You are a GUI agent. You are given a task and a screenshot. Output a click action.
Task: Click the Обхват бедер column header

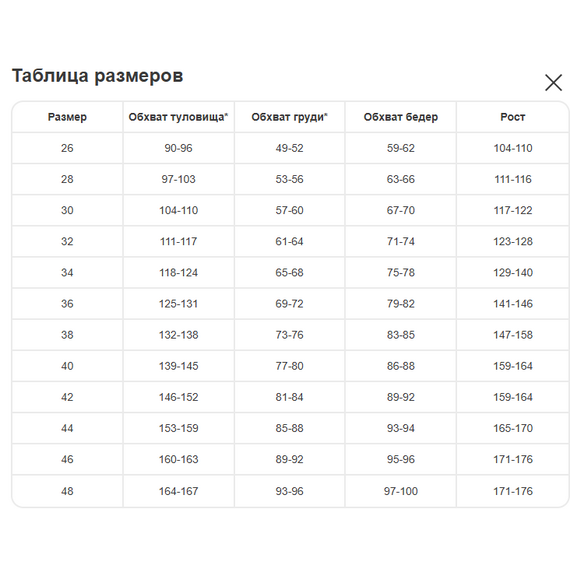(x=401, y=117)
